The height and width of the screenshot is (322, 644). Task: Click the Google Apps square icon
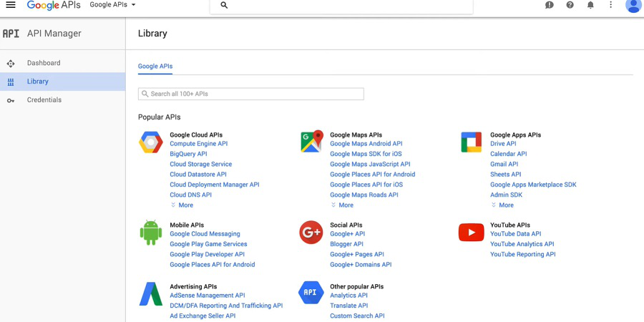point(471,142)
